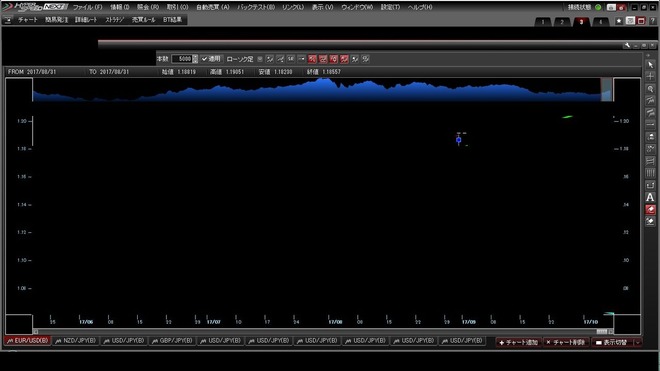Select the EUR/USD(B) chart tab
The image size is (660, 371).
coord(27,341)
